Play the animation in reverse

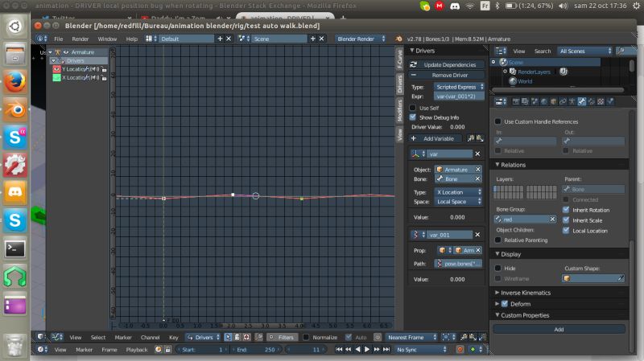357,350
